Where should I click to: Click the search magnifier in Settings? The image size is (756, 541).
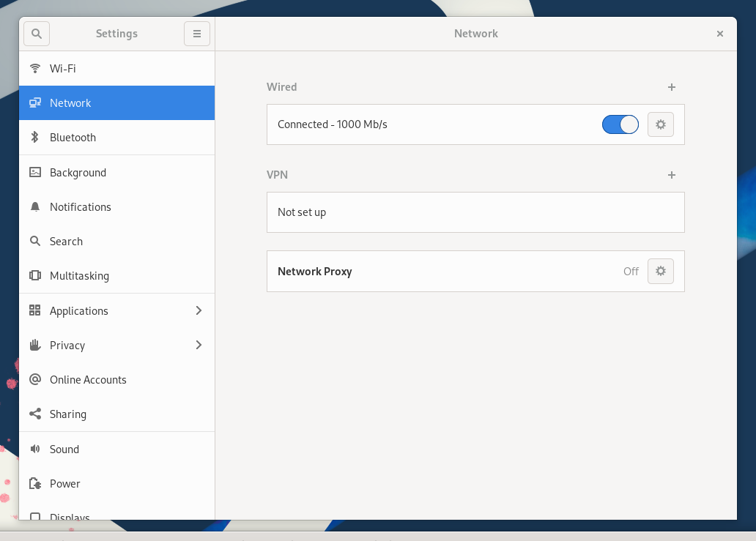(36, 33)
